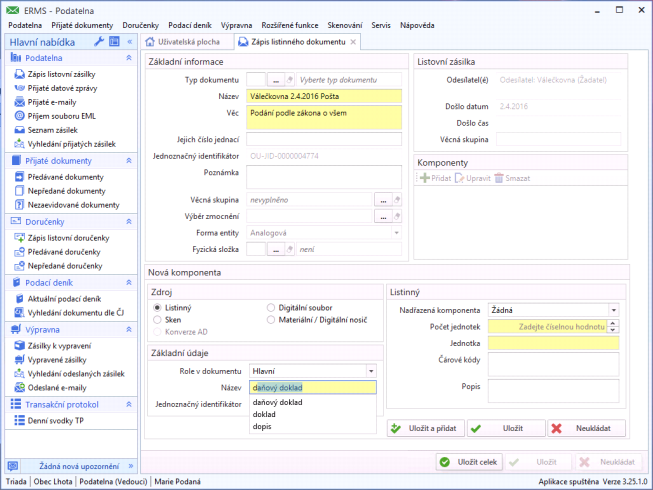Open the wrench settings icon in Hlavní nabídka

99,42
